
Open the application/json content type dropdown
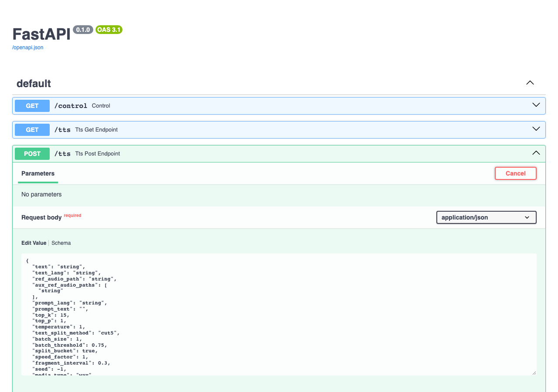(487, 217)
